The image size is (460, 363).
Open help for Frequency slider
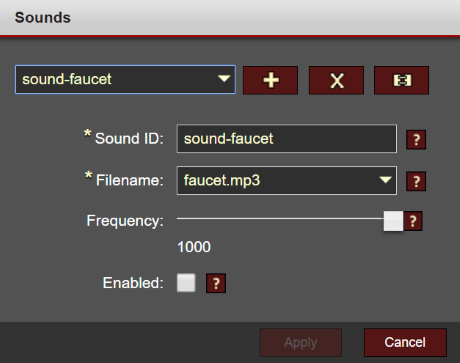pyautogui.click(x=413, y=221)
